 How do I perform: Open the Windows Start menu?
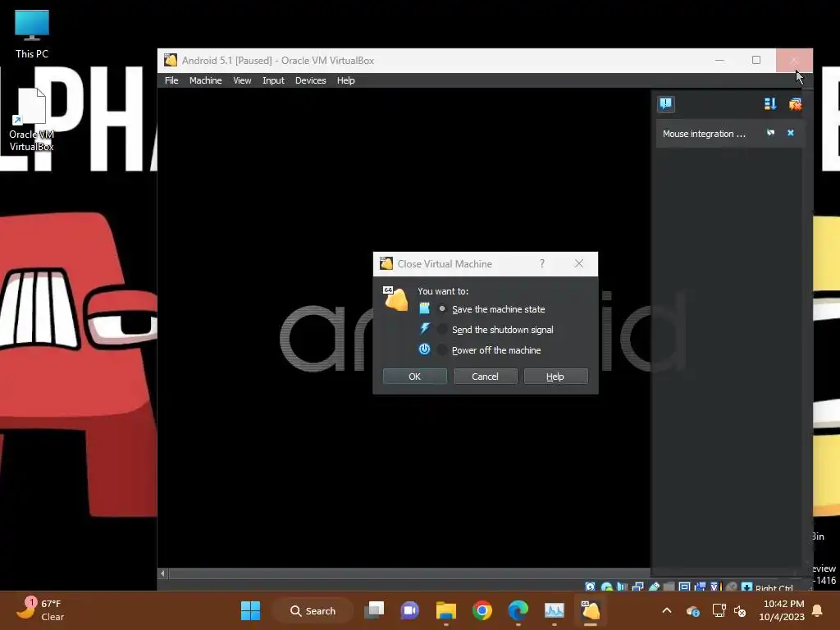coord(250,610)
